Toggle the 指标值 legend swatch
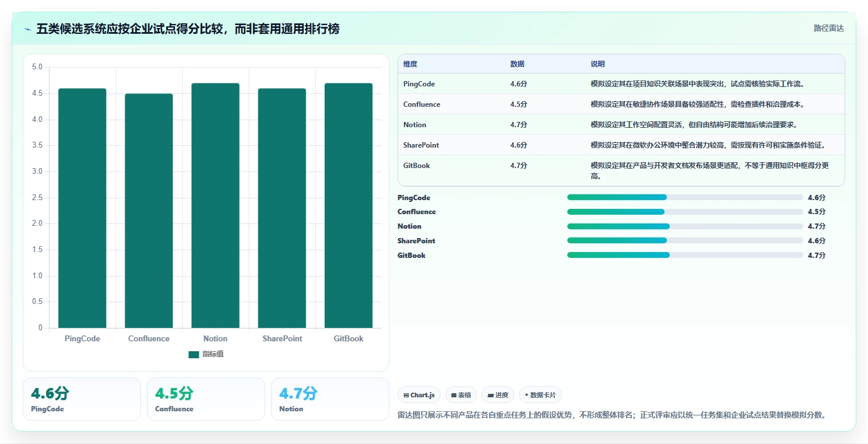The width and height of the screenshot is (868, 444). tap(194, 355)
